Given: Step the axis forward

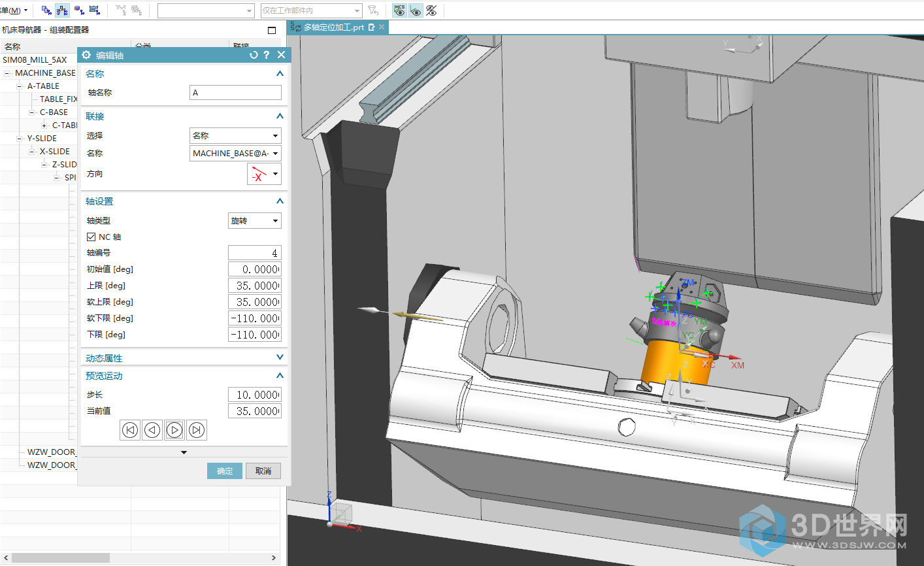Looking at the screenshot, I should tap(174, 430).
